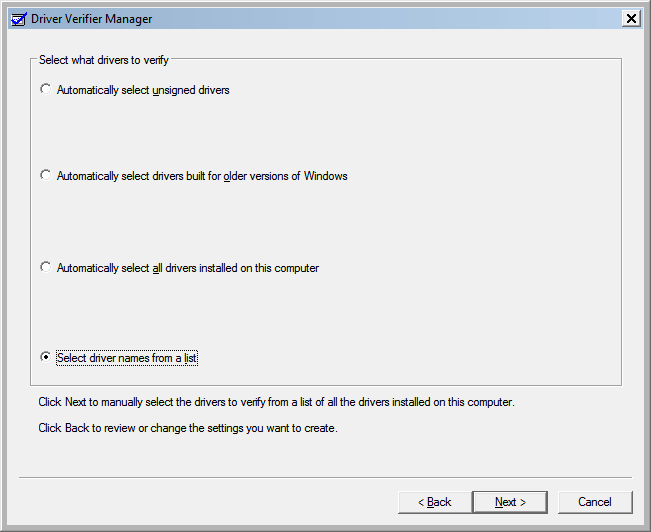The height and width of the screenshot is (532, 651).
Task: Close the Driver Verifier Manager dialog
Action: point(631,19)
